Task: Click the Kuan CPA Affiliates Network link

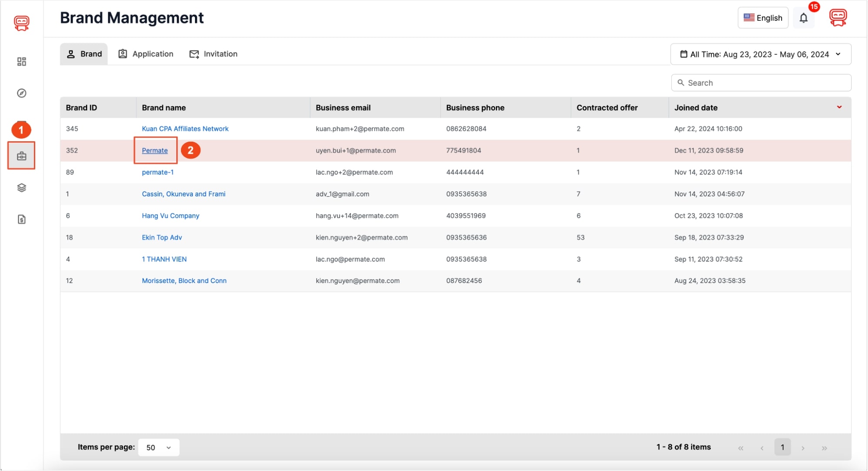Action: (x=185, y=129)
